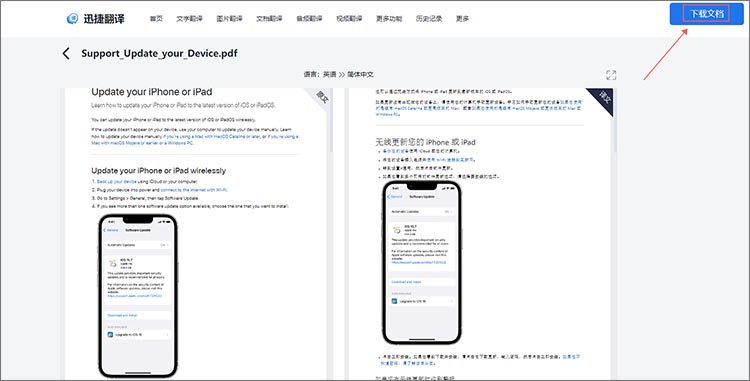Click 'Update your iPhone or iPad wirelessly' heading
Screen dimensions: 750x381
[x=158, y=171]
